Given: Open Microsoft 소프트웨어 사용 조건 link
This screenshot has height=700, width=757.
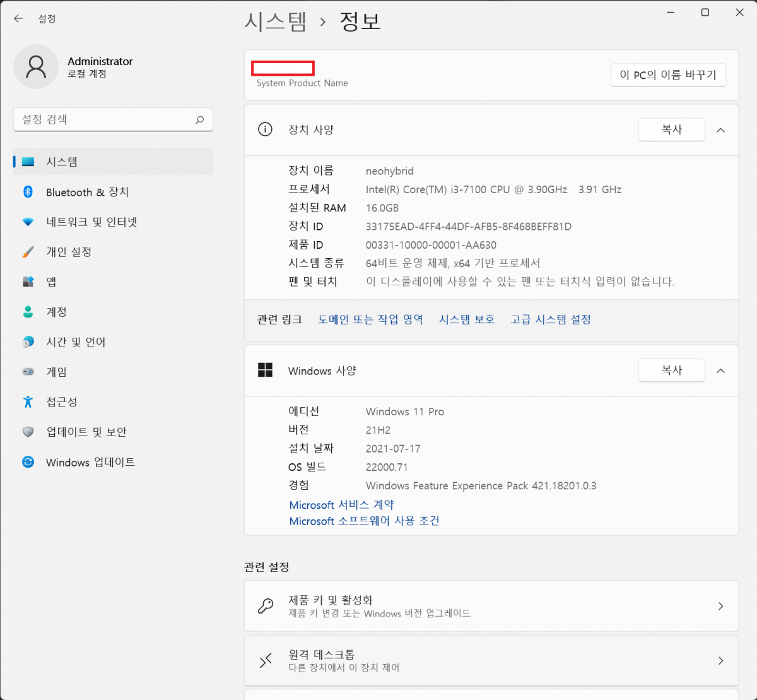Looking at the screenshot, I should coord(364,521).
